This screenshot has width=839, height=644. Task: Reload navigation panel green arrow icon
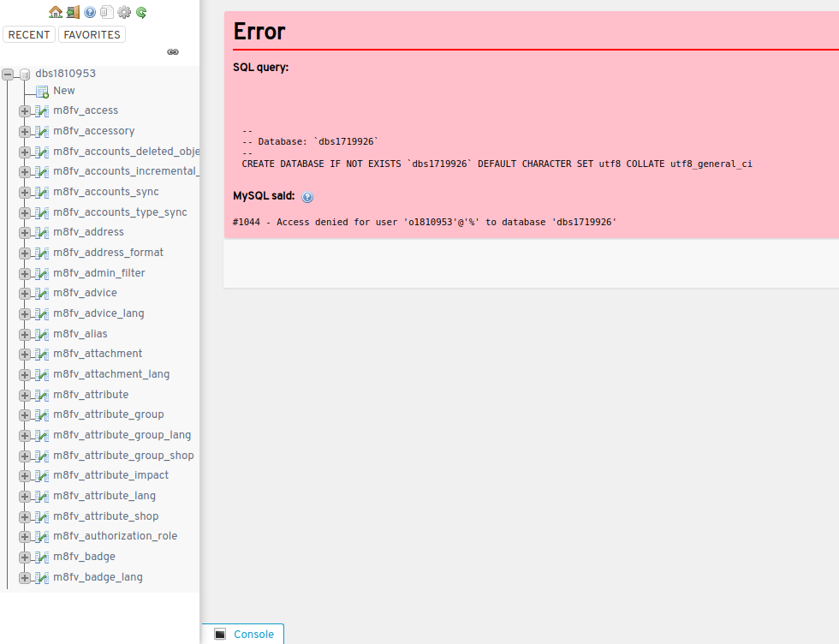click(141, 12)
